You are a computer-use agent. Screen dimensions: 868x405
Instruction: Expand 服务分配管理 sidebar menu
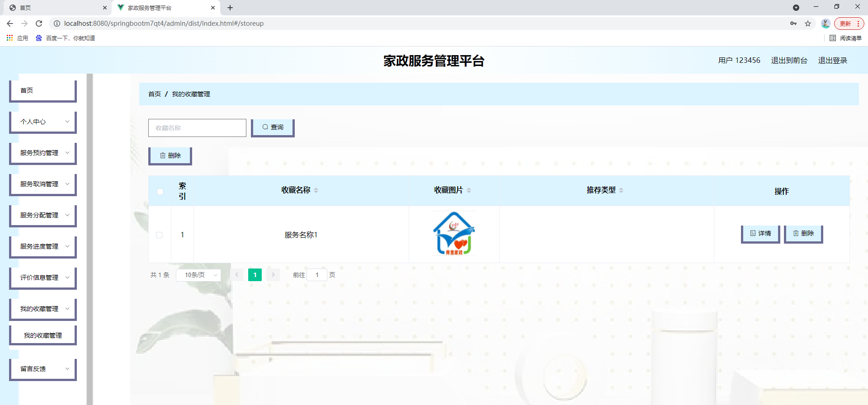click(x=43, y=216)
